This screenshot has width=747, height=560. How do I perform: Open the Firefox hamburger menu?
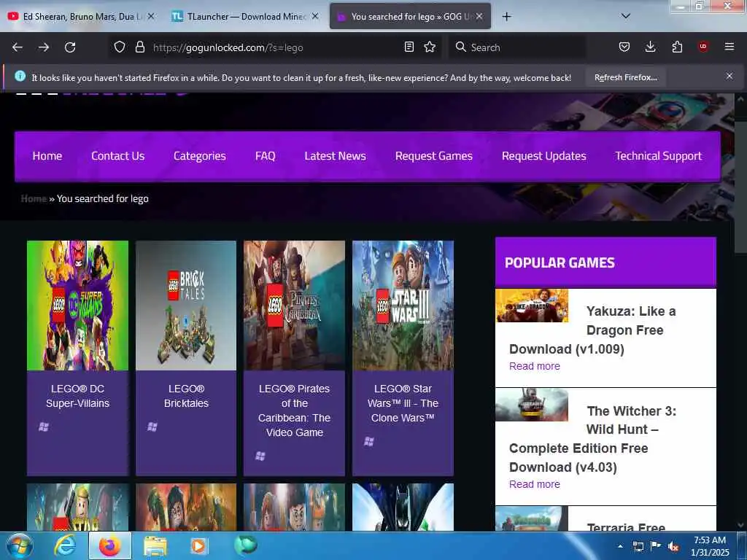(729, 47)
